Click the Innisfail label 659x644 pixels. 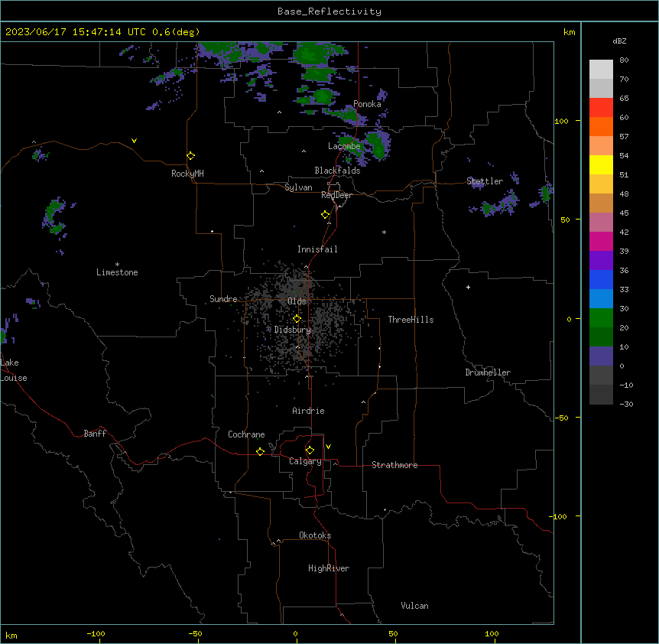tap(317, 249)
